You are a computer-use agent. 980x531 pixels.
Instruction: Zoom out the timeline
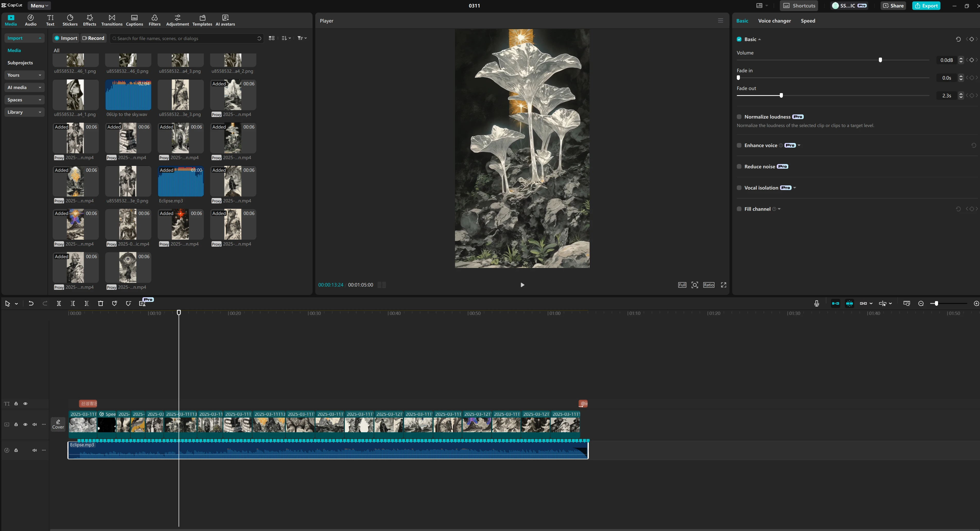[921, 303]
